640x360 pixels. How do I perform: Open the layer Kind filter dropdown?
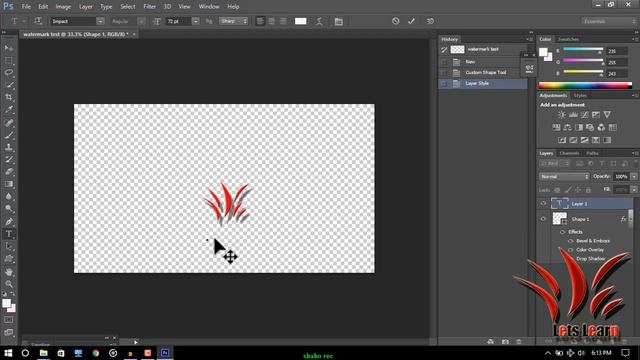coord(555,164)
